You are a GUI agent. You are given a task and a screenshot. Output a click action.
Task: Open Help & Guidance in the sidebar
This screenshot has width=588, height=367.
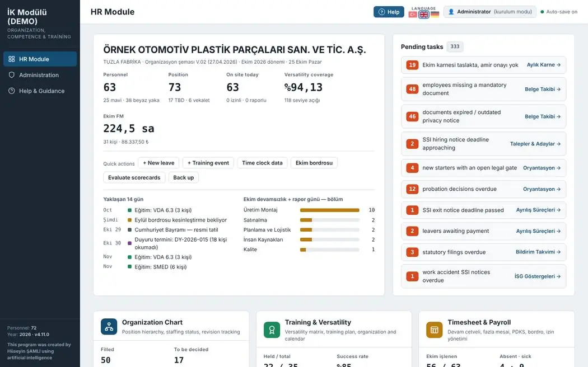click(40, 91)
